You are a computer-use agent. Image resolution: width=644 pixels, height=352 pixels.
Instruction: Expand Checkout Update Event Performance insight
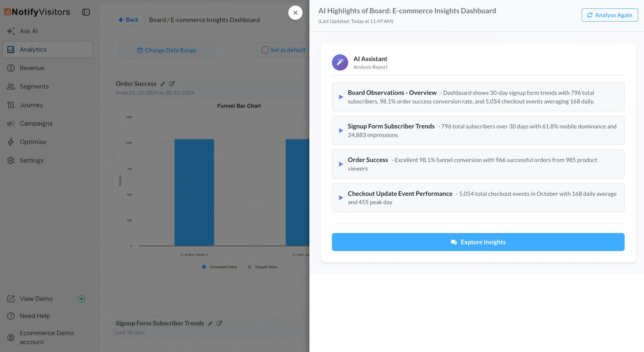point(341,198)
